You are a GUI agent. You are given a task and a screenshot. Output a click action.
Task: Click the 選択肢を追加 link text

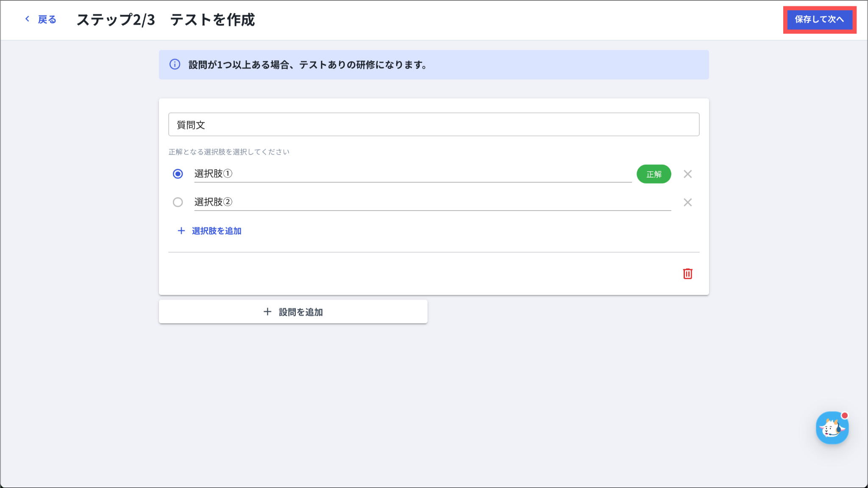(x=217, y=231)
